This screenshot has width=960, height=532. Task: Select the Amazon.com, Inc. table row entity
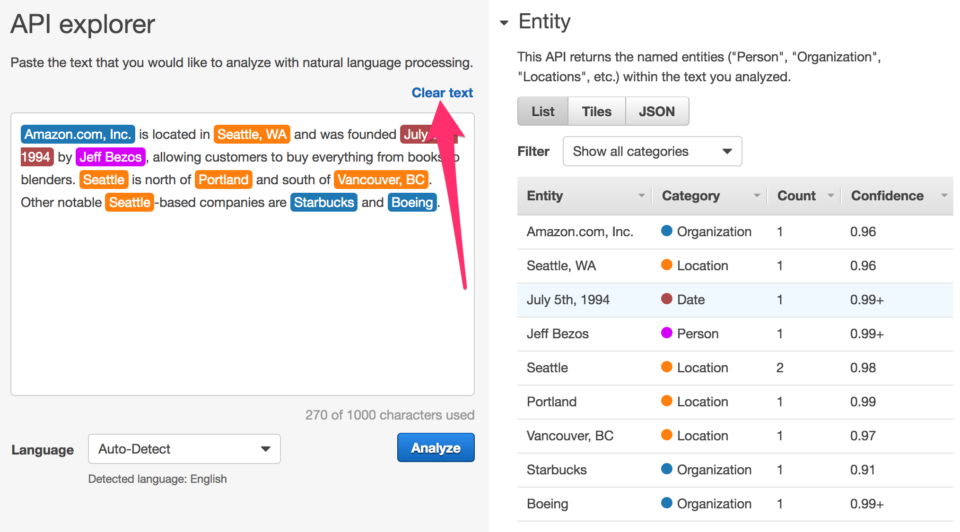pos(580,231)
